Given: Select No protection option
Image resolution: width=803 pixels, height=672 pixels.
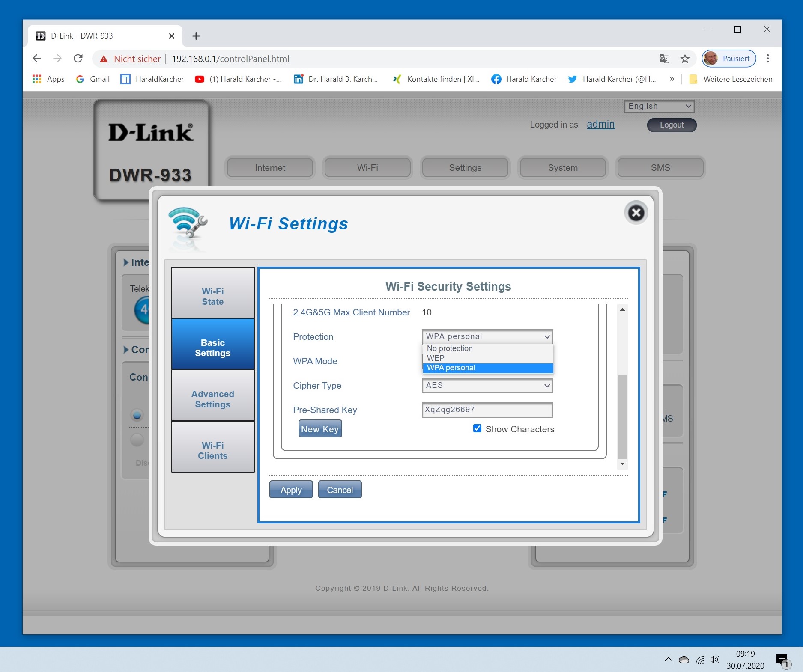Looking at the screenshot, I should 488,348.
